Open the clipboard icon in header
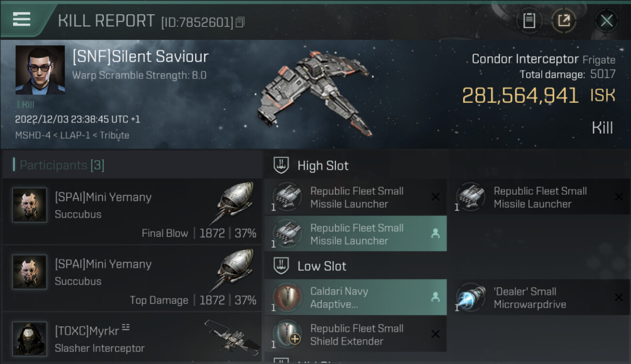 click(529, 20)
